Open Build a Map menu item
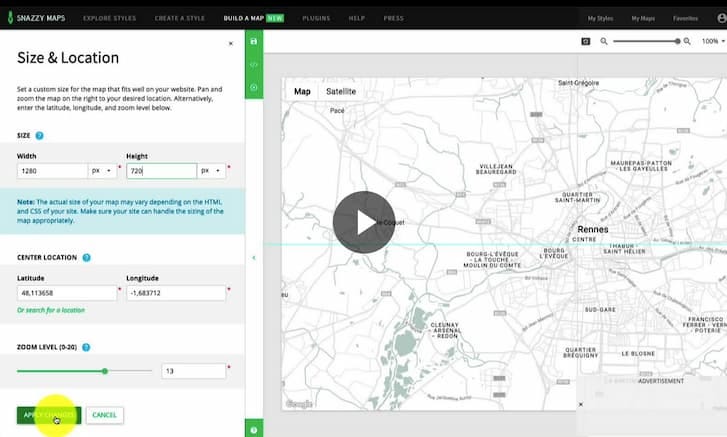The height and width of the screenshot is (437, 727). point(253,18)
